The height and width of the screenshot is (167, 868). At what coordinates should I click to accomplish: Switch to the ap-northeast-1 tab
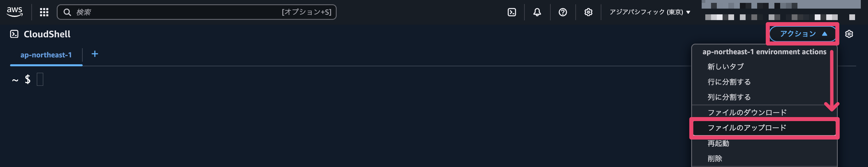pyautogui.click(x=46, y=55)
